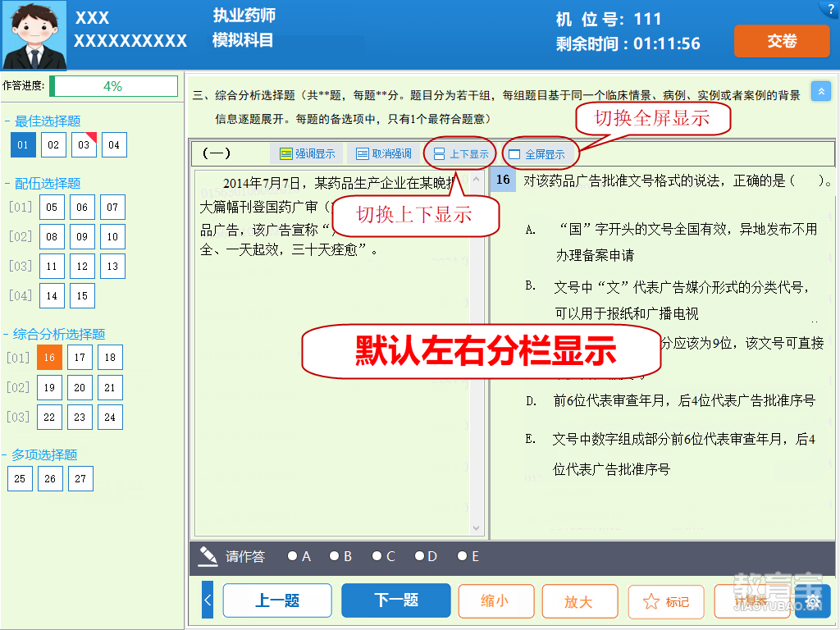The image size is (840, 630).
Task: Choose answer option C
Action: (x=377, y=556)
